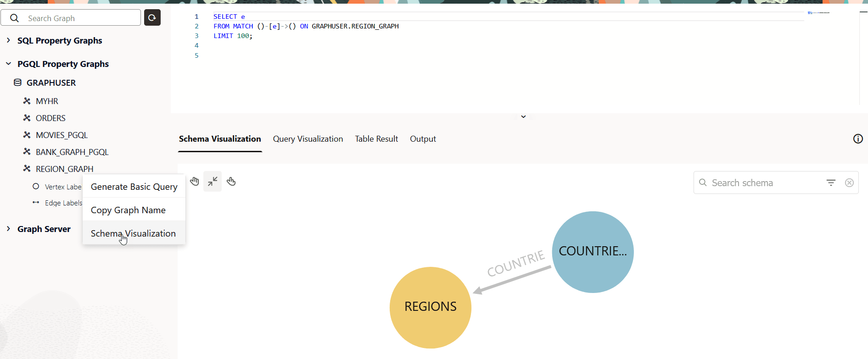Click the Vertex Labels circle icon
This screenshot has width=868, height=359.
(36, 186)
